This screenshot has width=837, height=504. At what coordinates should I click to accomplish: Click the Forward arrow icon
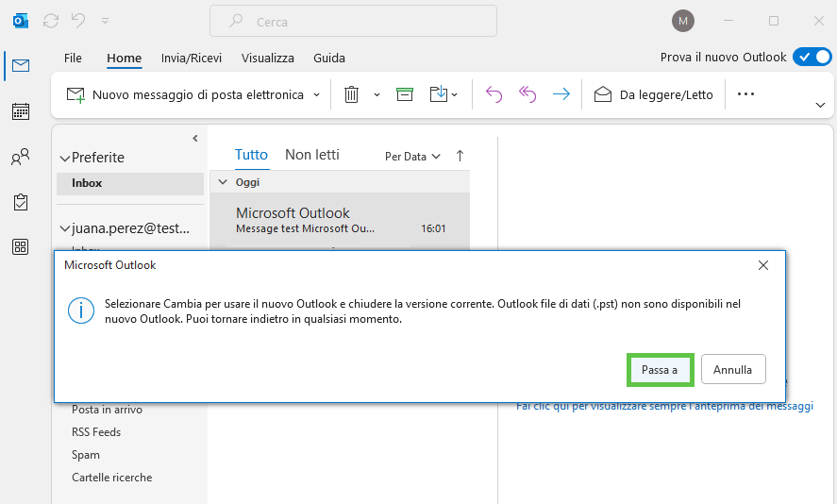tap(561, 94)
